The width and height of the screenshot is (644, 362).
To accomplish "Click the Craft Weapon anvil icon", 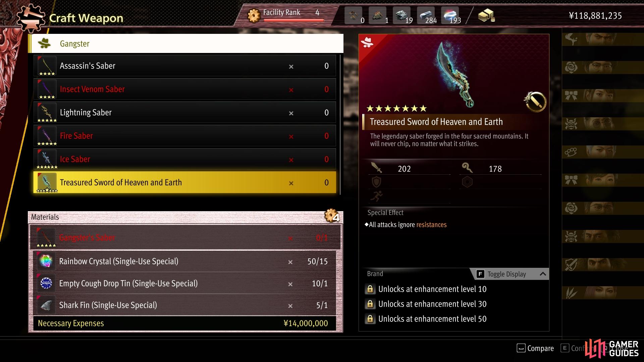I will (31, 18).
